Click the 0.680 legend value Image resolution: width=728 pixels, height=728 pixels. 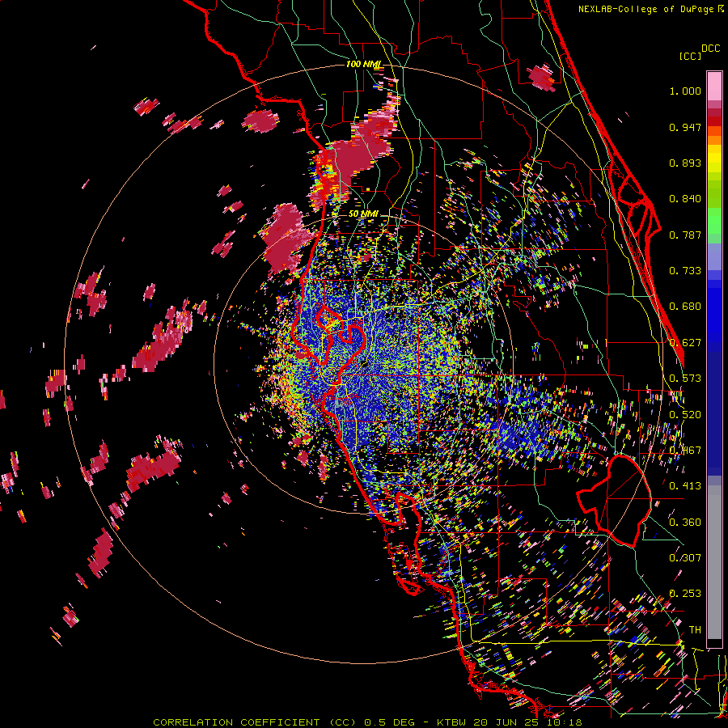[x=685, y=307]
